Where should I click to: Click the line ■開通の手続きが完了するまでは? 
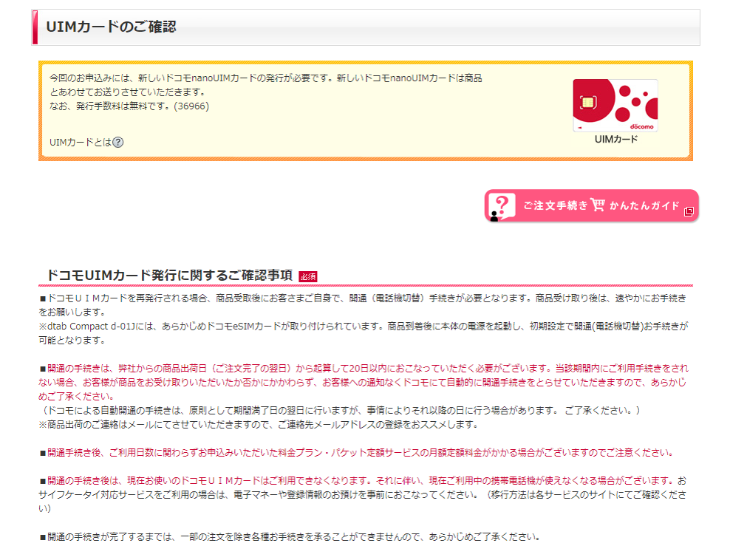click(x=290, y=536)
